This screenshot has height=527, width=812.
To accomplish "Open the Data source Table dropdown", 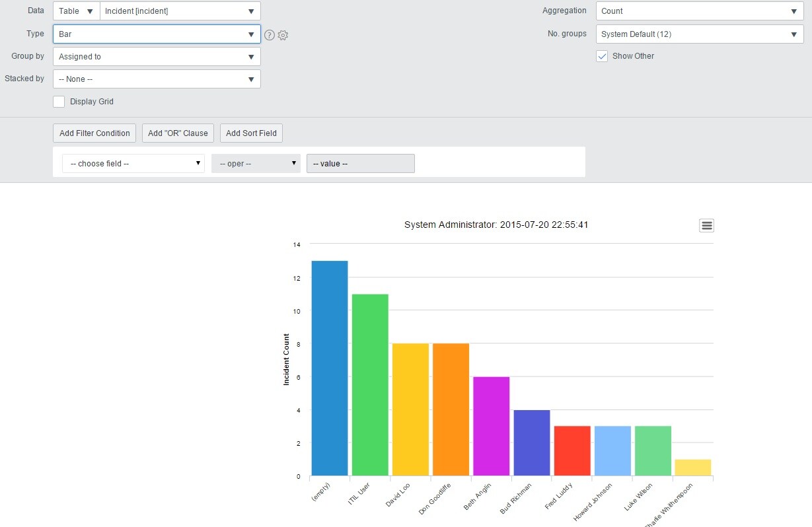I will pos(77,11).
